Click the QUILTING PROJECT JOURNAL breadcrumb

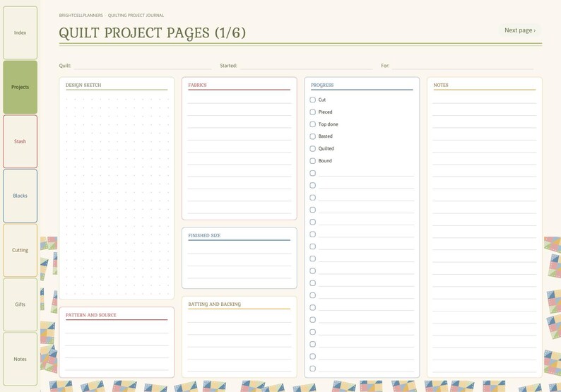coord(136,16)
